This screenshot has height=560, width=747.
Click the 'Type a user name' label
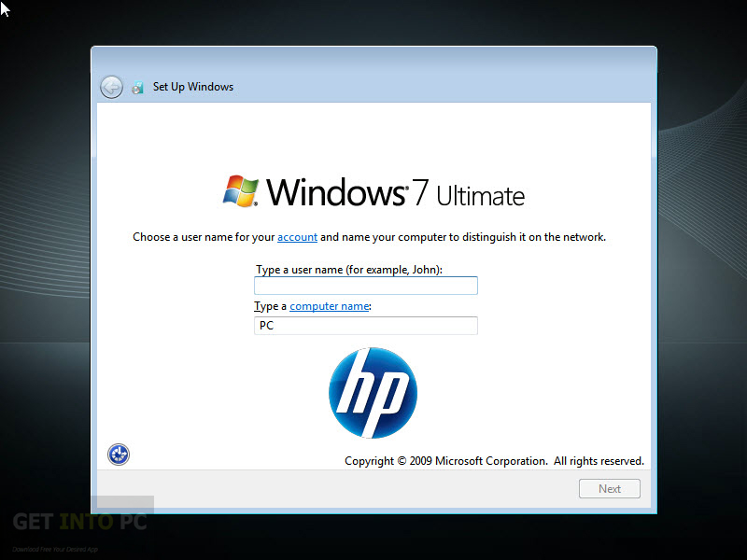pos(349,270)
